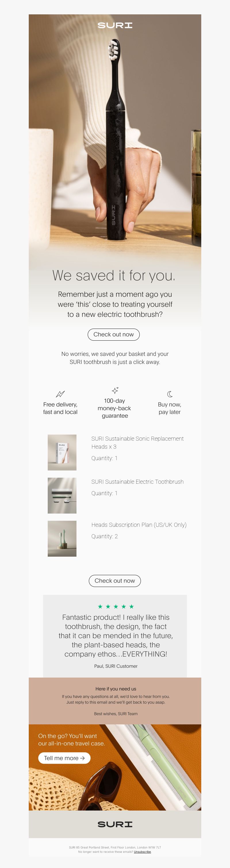Click the sparkle money-back guarantee icon
Image resolution: width=230 pixels, height=868 pixels.
(115, 390)
